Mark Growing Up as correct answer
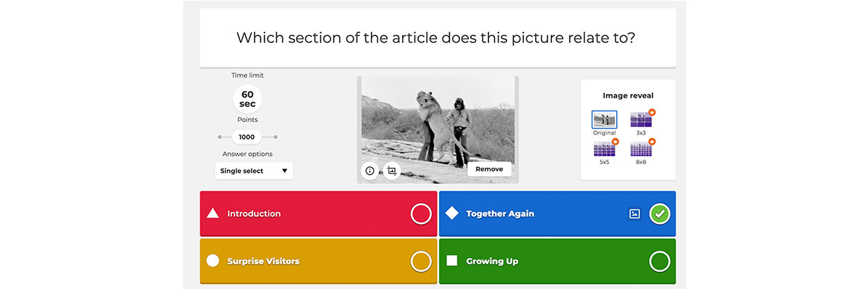The height and width of the screenshot is (289, 868). [x=660, y=262]
